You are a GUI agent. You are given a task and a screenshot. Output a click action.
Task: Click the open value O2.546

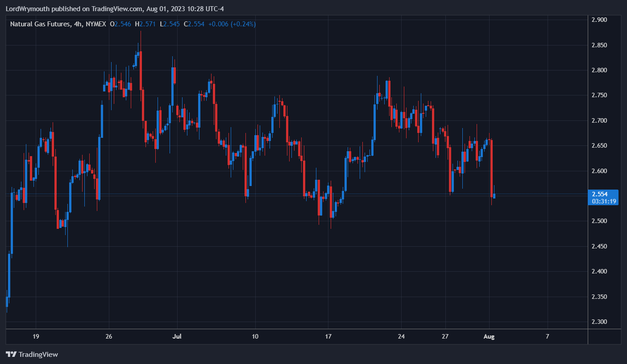(x=120, y=24)
